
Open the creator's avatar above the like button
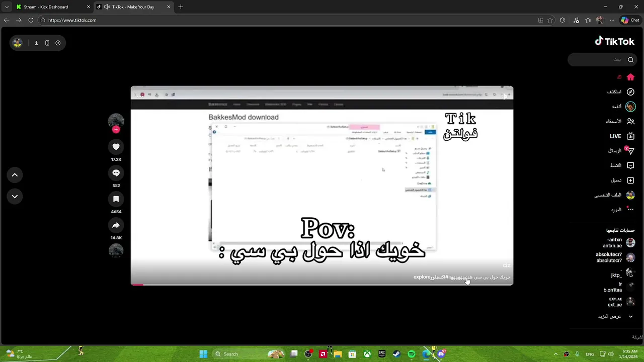116,121
